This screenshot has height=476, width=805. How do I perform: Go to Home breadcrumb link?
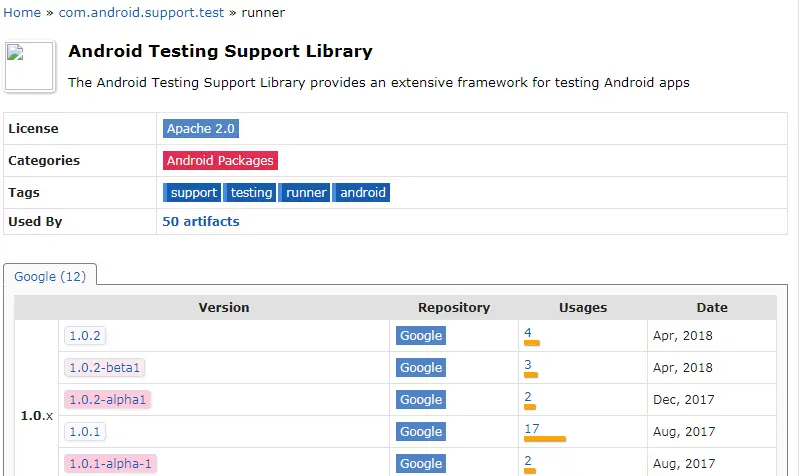click(x=22, y=13)
